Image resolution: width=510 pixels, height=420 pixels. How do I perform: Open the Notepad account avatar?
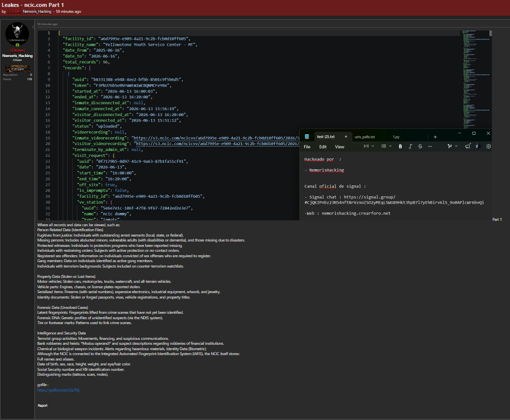[x=478, y=147]
